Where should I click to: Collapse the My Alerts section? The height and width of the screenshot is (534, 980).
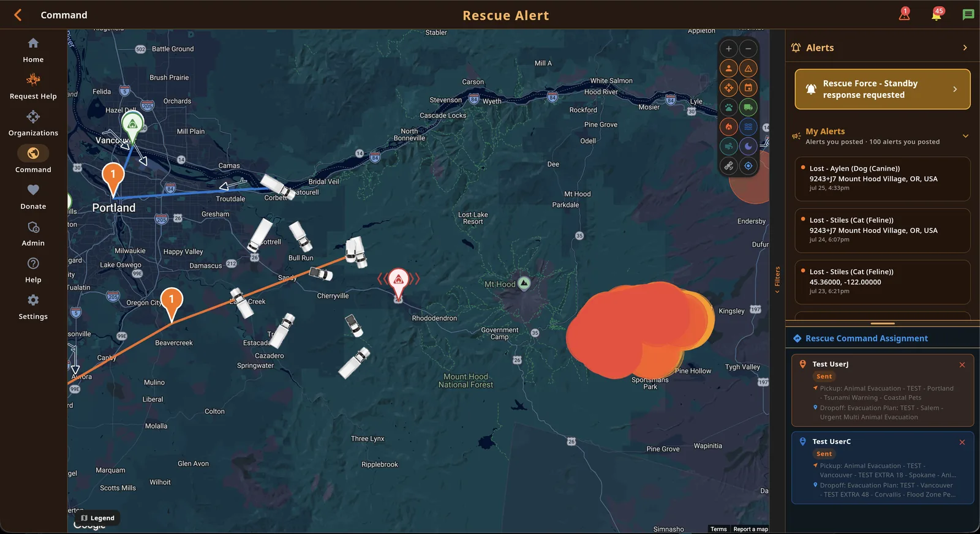pyautogui.click(x=965, y=136)
